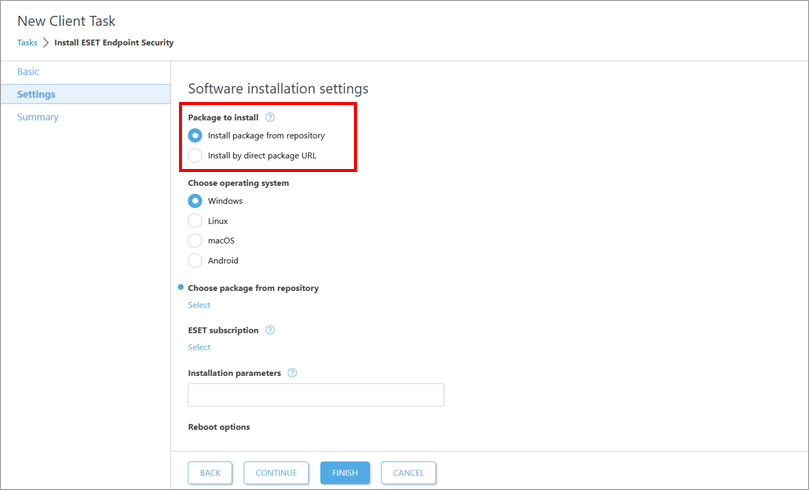Viewport: 809px width, 490px height.
Task: Click the Installation parameters text field
Action: pos(315,395)
